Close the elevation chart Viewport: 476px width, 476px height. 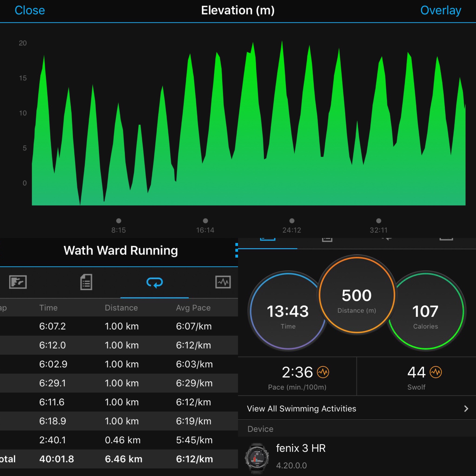pos(30,10)
